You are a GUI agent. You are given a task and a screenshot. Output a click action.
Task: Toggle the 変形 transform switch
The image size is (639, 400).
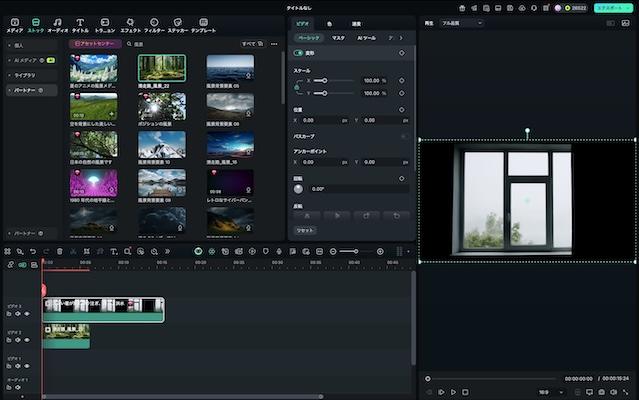pos(298,52)
